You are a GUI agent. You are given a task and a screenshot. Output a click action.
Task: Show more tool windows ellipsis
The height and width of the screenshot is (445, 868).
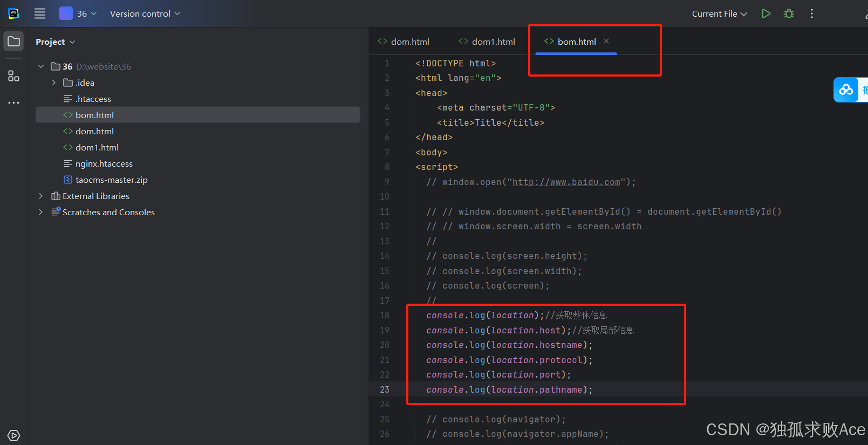13,102
